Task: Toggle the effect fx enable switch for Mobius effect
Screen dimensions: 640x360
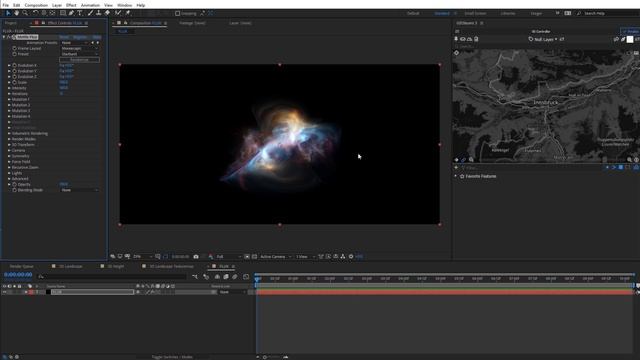Action: point(9,37)
